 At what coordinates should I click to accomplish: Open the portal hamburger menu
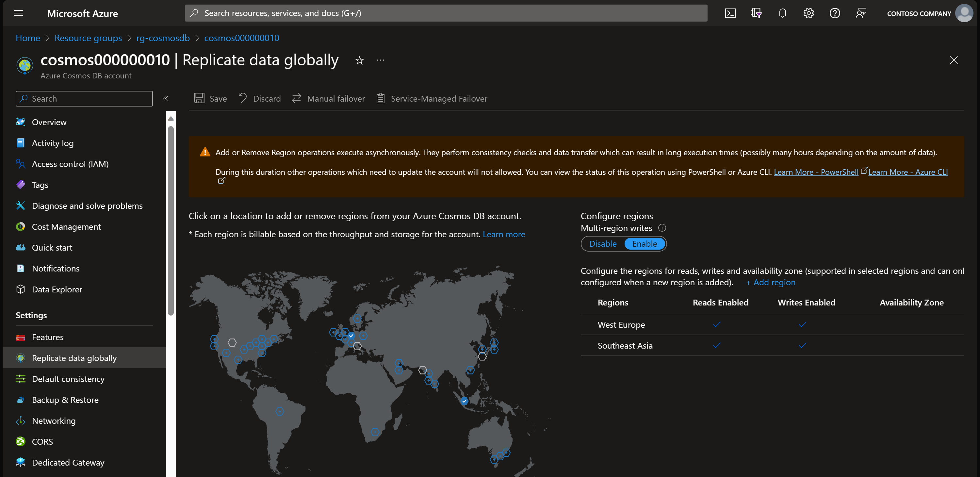coord(18,13)
